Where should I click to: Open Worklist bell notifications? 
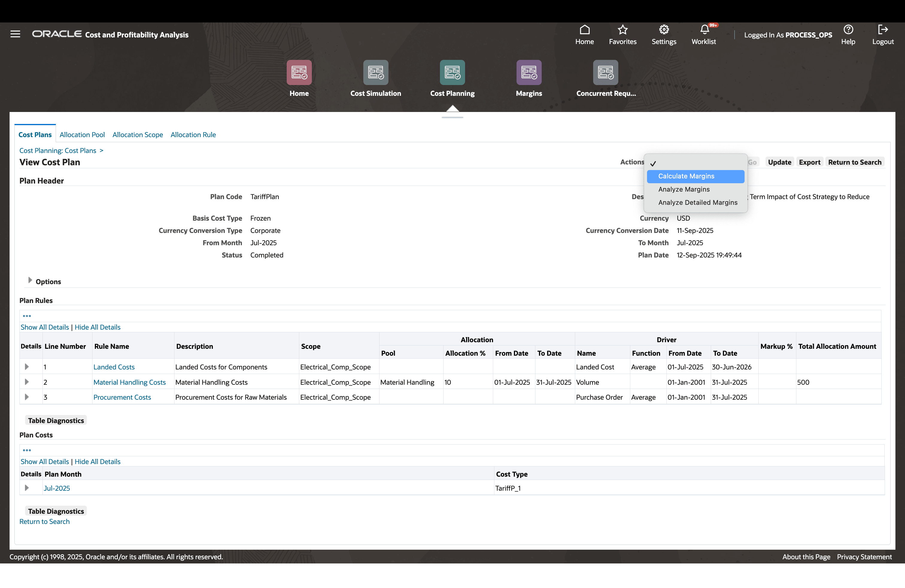click(704, 30)
